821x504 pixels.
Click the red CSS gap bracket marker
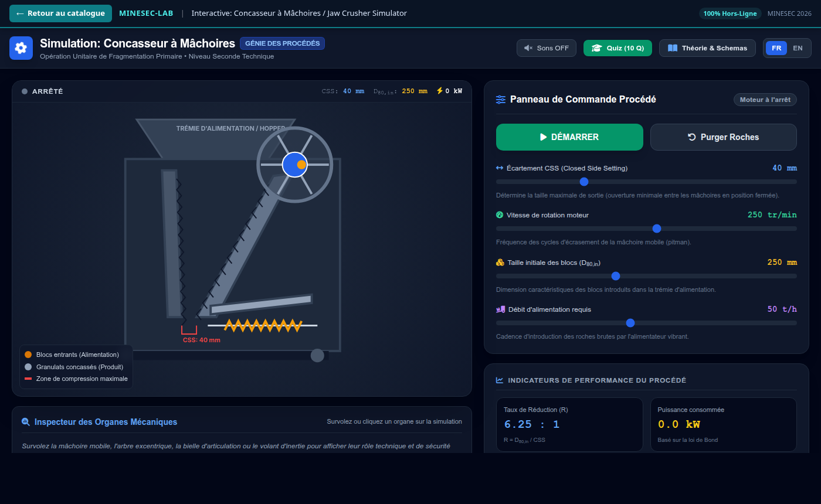tap(189, 330)
